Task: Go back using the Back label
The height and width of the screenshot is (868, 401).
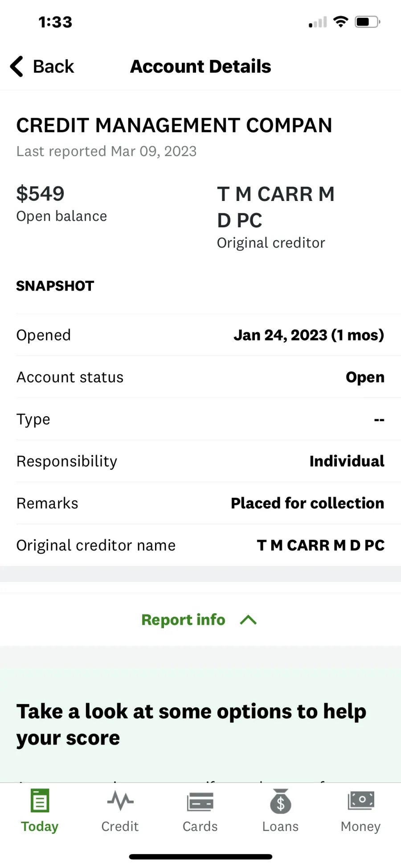Action: tap(53, 66)
